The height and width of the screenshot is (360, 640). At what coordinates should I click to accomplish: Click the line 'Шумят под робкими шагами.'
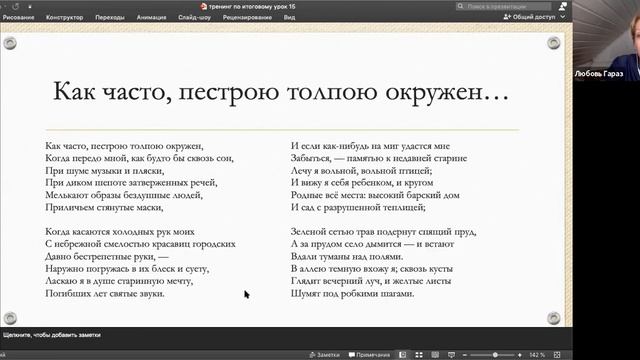click(352, 293)
